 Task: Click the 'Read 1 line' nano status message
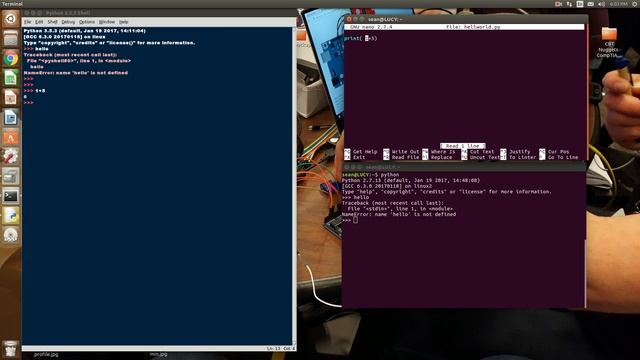[x=463, y=146]
